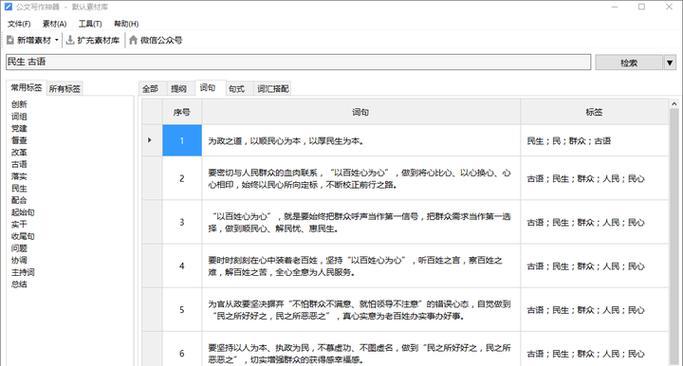Open the 工具(T) menu
Screen dimensions: 683x366
coord(90,24)
